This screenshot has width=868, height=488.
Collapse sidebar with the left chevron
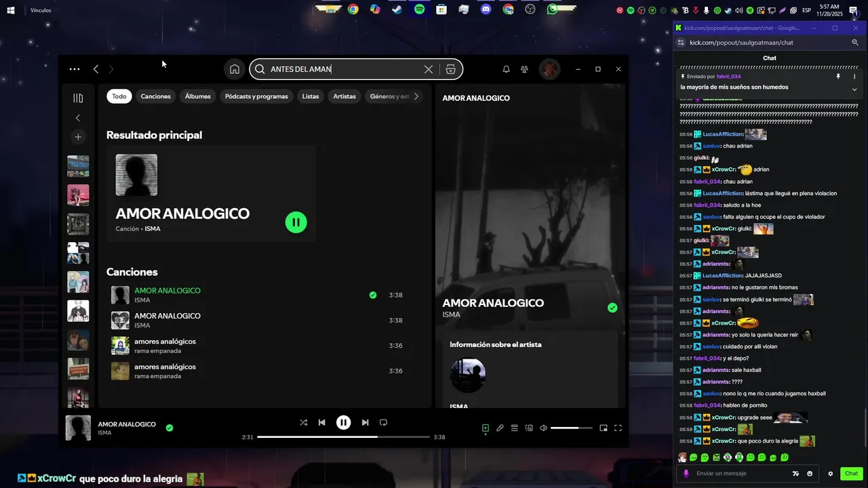pyautogui.click(x=78, y=118)
